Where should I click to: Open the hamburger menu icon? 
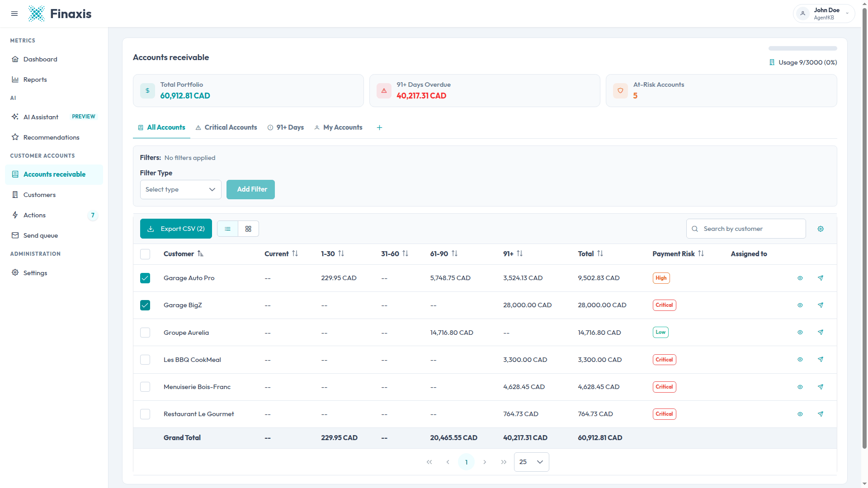click(14, 14)
